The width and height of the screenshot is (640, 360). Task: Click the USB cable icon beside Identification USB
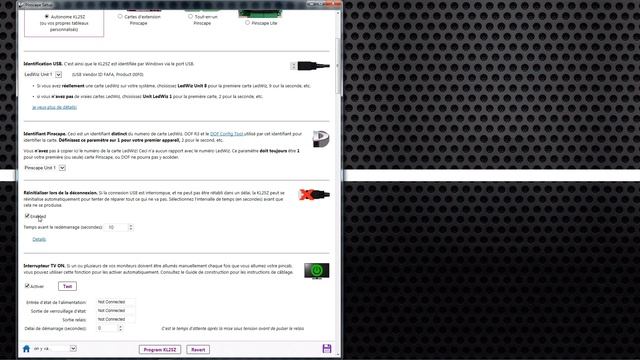(x=310, y=66)
